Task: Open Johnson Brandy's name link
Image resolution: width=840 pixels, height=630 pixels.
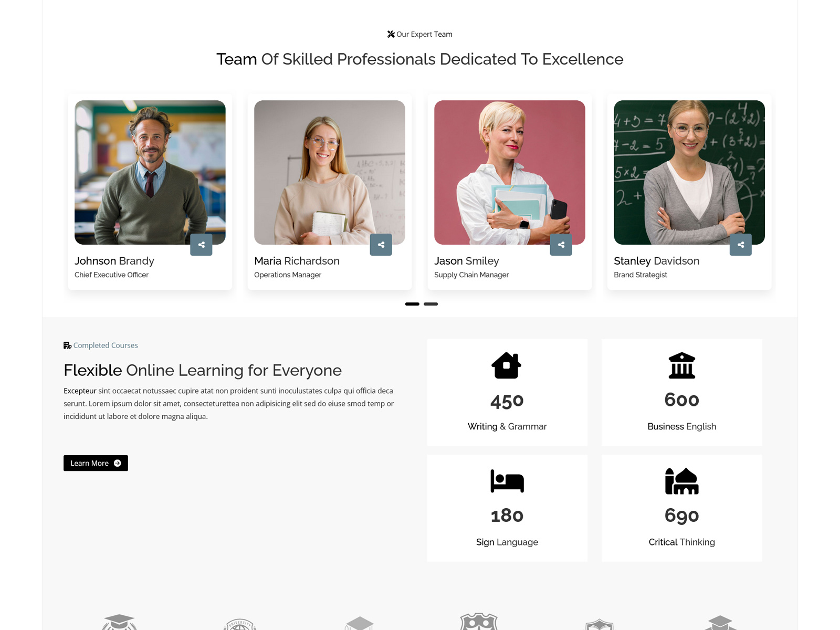Action: point(114,261)
